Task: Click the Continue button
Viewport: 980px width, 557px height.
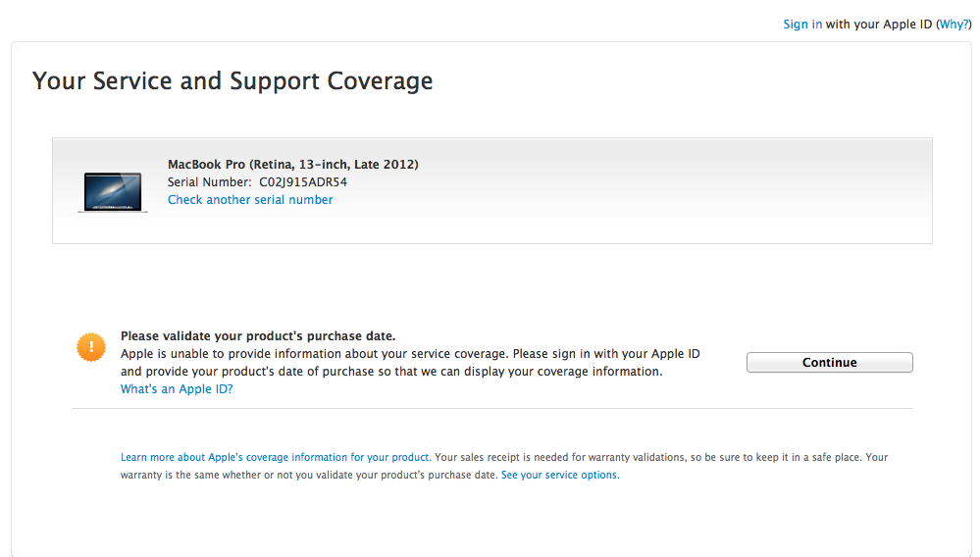Action: (829, 362)
